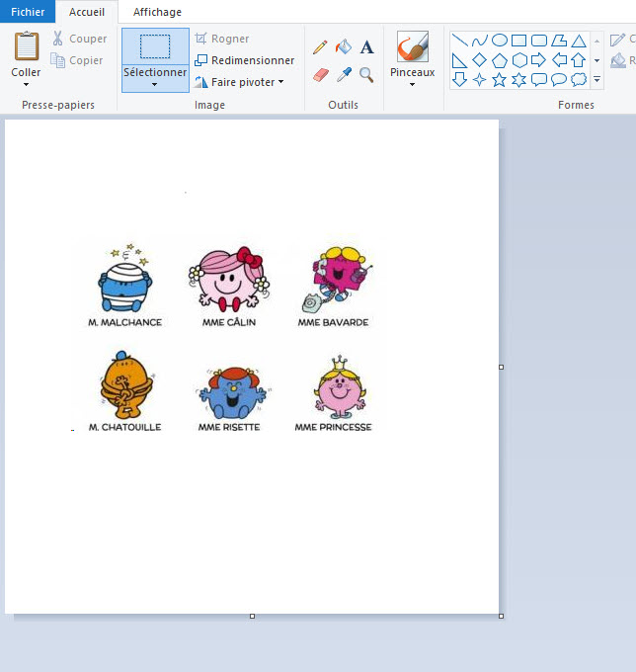This screenshot has height=672, width=636.
Task: Click the Rogner crop button
Action: tap(222, 39)
